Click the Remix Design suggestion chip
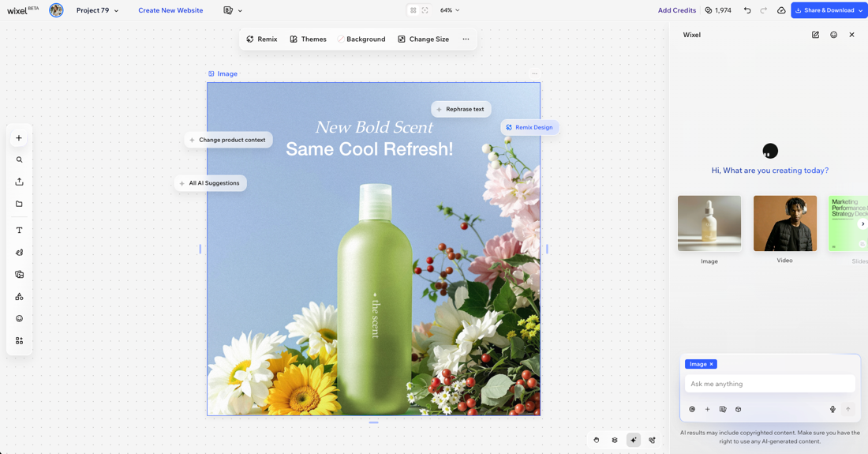 tap(529, 127)
